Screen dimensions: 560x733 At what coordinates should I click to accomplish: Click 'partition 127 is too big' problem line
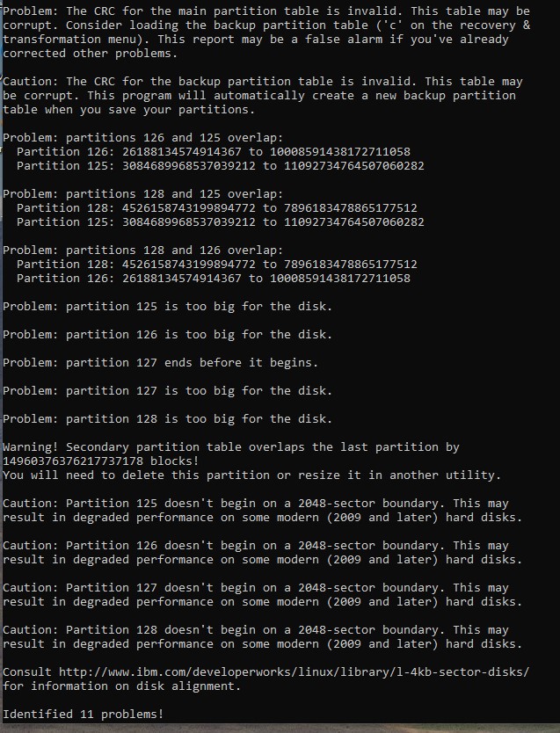pyautogui.click(x=167, y=391)
